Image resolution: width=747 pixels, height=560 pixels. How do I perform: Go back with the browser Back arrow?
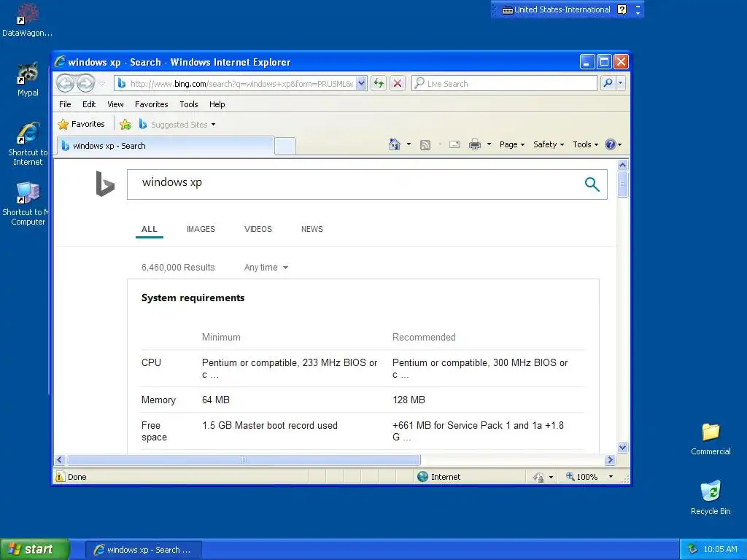65,83
